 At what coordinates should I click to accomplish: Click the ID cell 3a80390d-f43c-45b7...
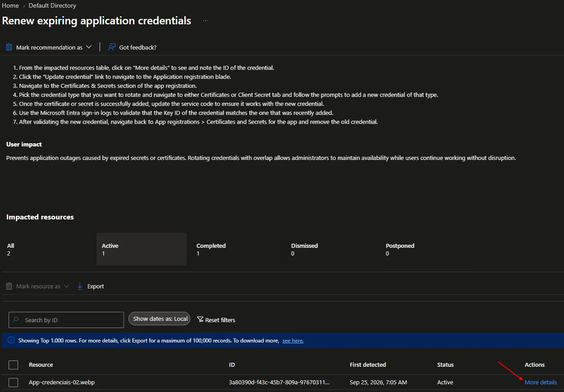click(x=280, y=382)
